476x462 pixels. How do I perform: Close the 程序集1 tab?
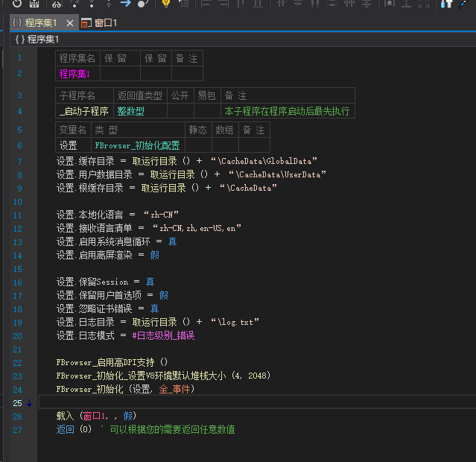click(x=70, y=23)
